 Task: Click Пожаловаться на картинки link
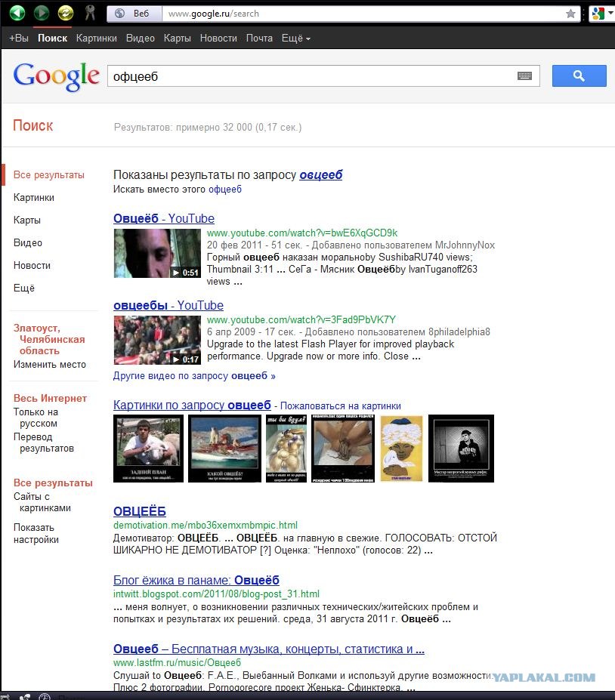click(x=340, y=406)
